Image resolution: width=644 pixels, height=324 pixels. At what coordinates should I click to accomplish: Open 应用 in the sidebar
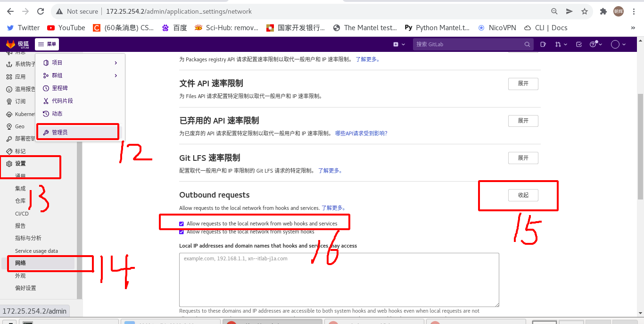point(16,76)
